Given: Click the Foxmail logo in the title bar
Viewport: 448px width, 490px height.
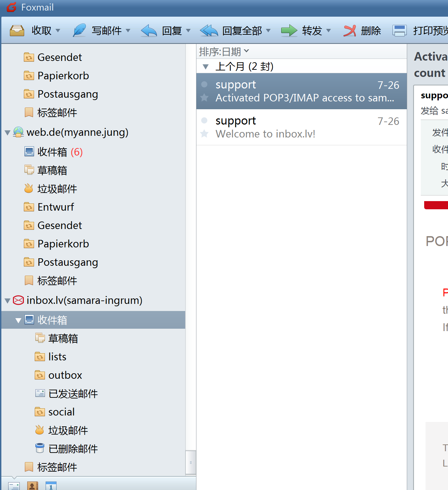Looking at the screenshot, I should click(x=12, y=7).
